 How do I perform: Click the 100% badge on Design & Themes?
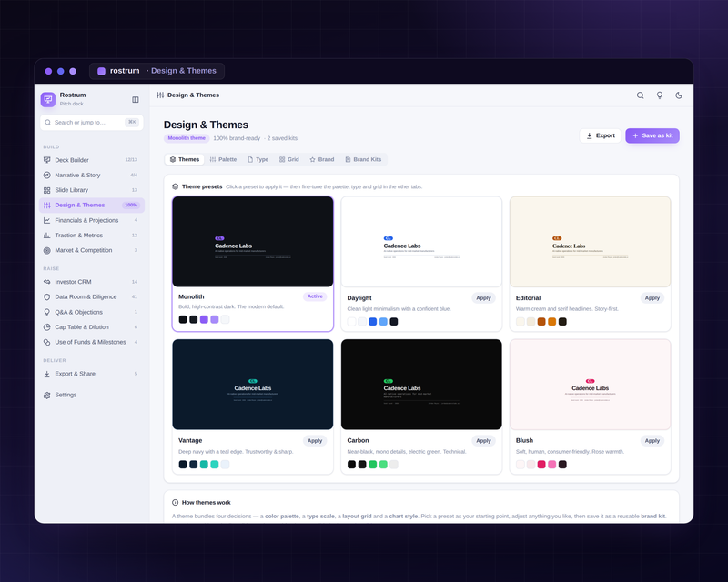tap(131, 206)
